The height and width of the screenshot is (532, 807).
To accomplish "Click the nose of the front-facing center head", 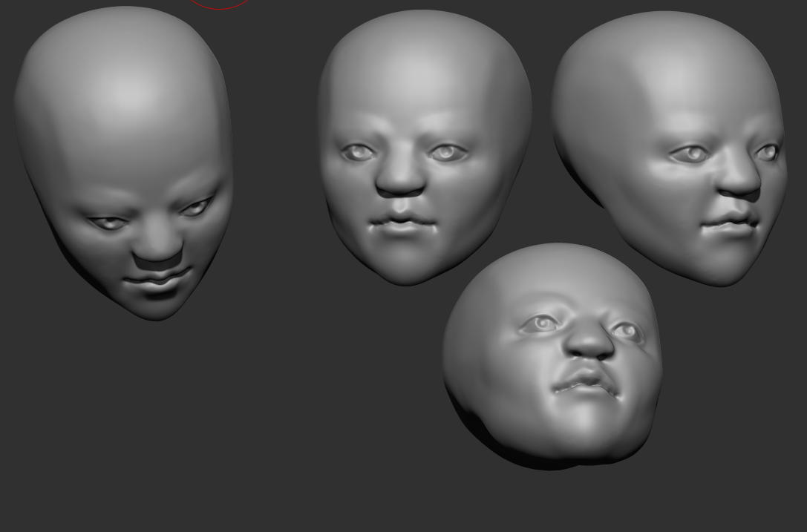I will [400, 178].
